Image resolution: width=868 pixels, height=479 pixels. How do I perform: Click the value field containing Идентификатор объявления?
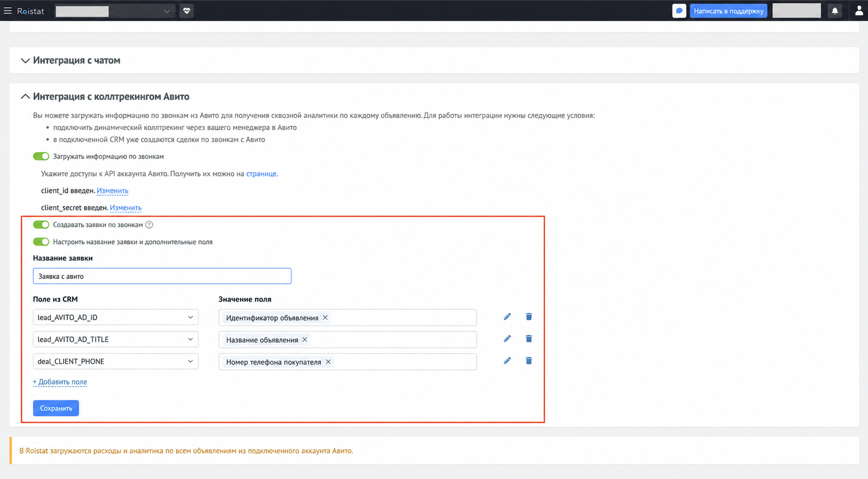(x=348, y=318)
